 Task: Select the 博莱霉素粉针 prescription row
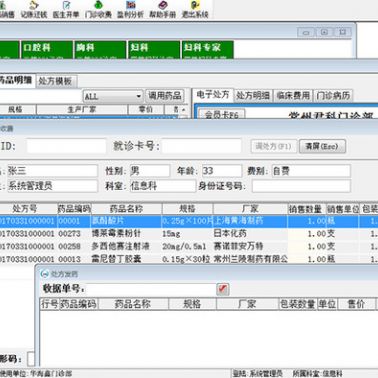pyautogui.click(x=189, y=234)
